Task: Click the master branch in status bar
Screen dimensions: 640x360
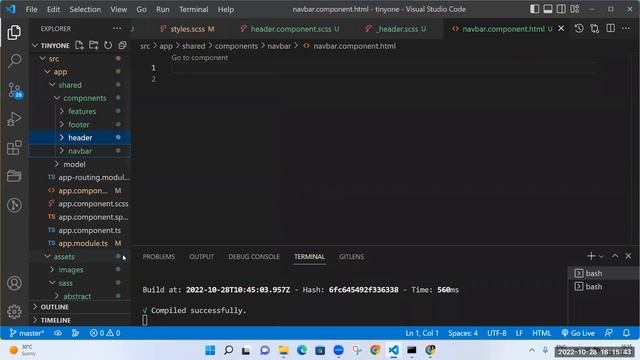Action: pos(27,333)
